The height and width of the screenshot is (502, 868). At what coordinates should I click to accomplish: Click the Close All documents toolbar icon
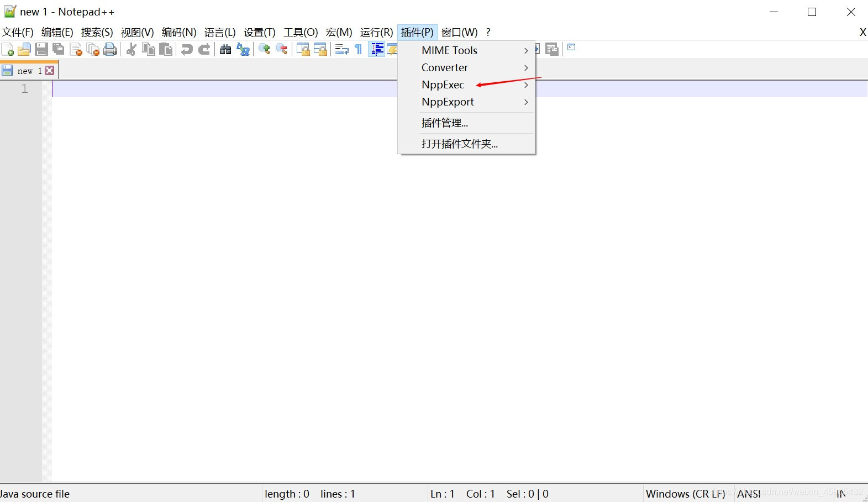[93, 49]
